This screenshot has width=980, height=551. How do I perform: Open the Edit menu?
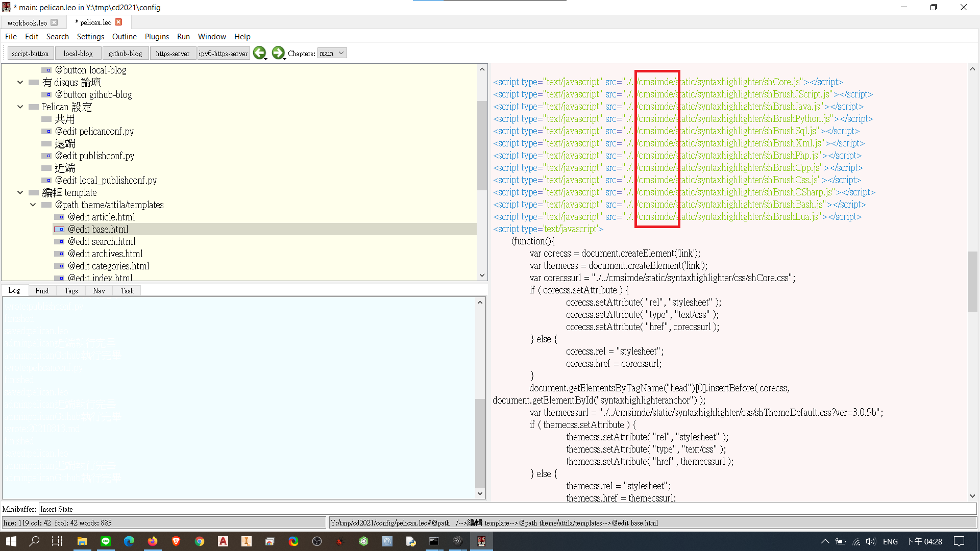click(x=32, y=37)
